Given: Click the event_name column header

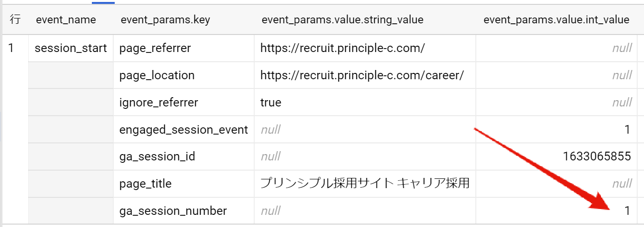Looking at the screenshot, I should click(x=66, y=20).
